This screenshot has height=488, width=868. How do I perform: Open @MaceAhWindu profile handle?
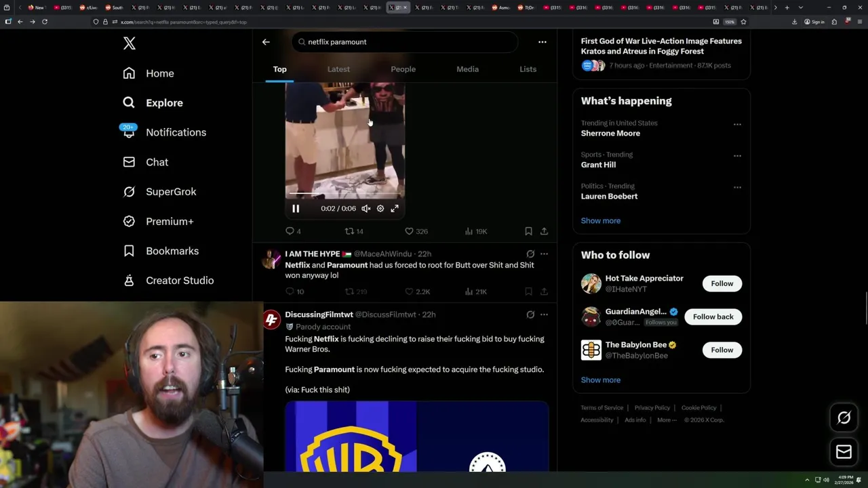pyautogui.click(x=382, y=254)
